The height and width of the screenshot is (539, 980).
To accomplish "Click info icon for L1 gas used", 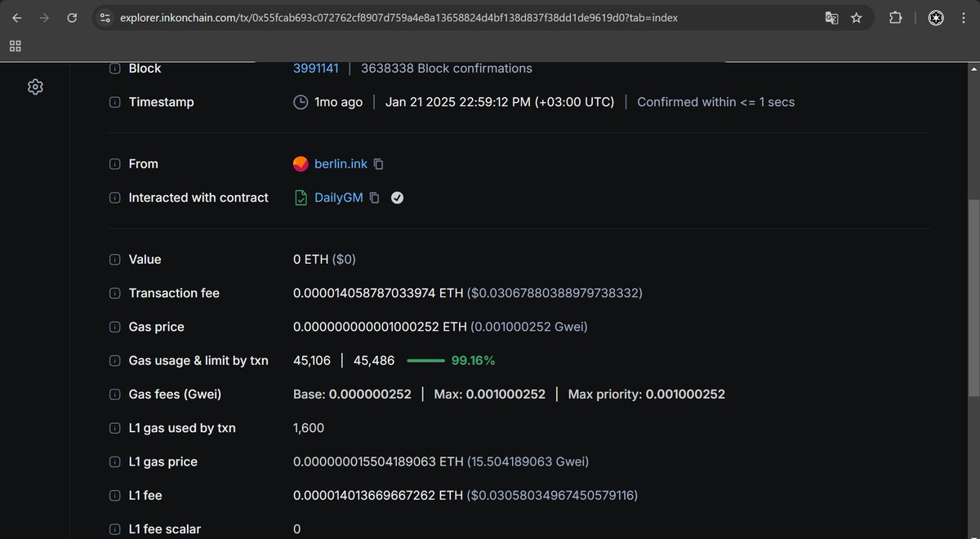I will pyautogui.click(x=114, y=428).
